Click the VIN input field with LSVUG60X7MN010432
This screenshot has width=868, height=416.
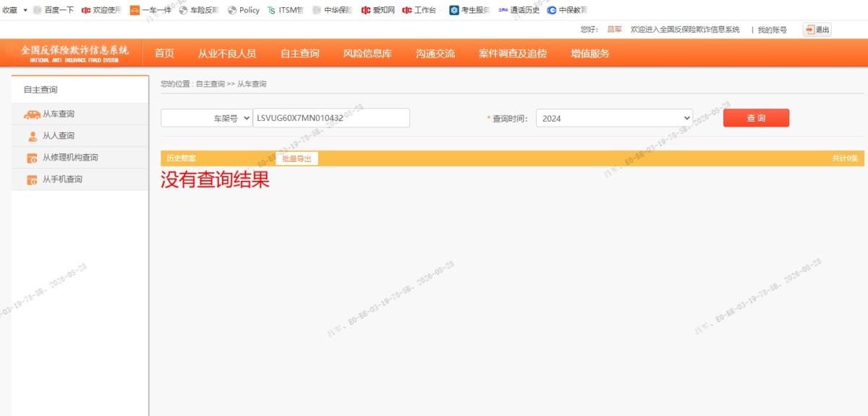331,118
